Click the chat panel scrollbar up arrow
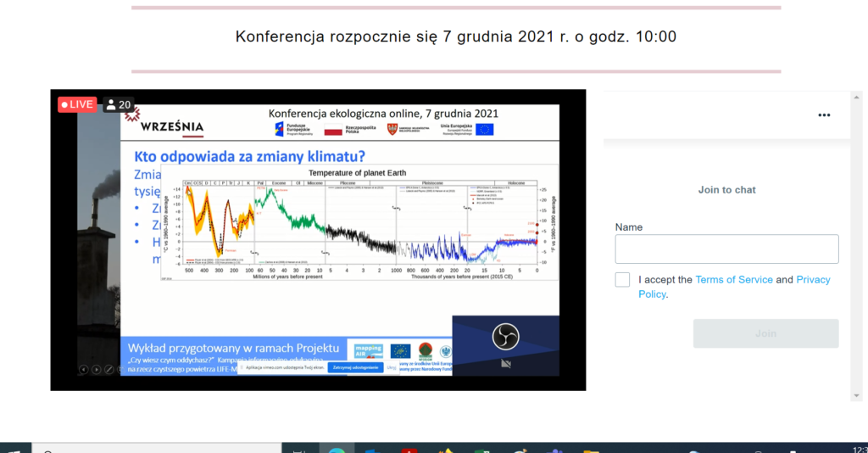868x453 pixels. pos(856,98)
